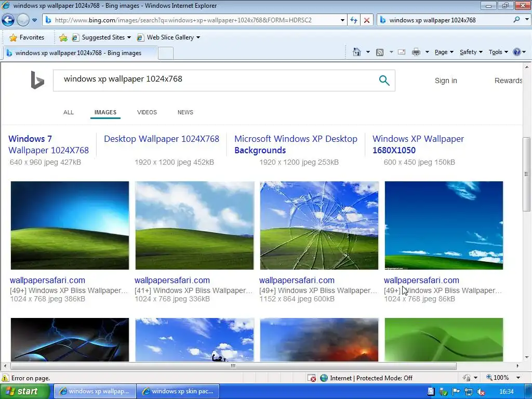The width and height of the screenshot is (532, 399).
Task: Open the green wave wallpaper thumbnail
Action: point(444,340)
